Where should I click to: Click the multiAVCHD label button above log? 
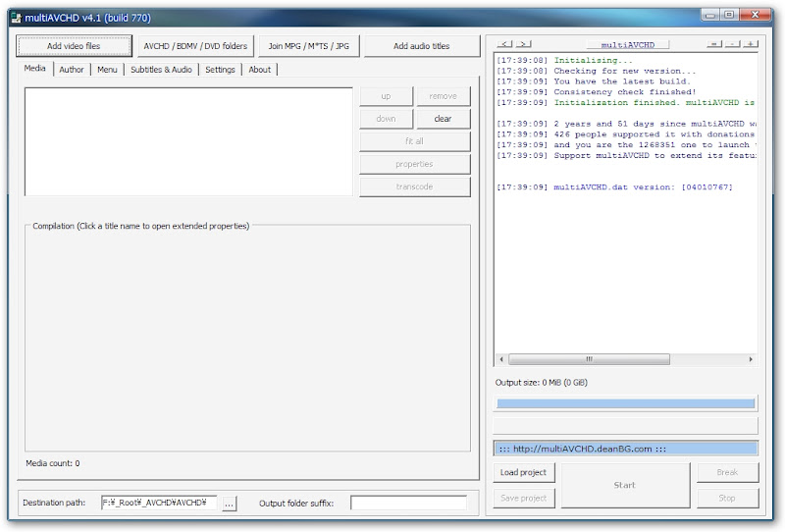coord(628,44)
